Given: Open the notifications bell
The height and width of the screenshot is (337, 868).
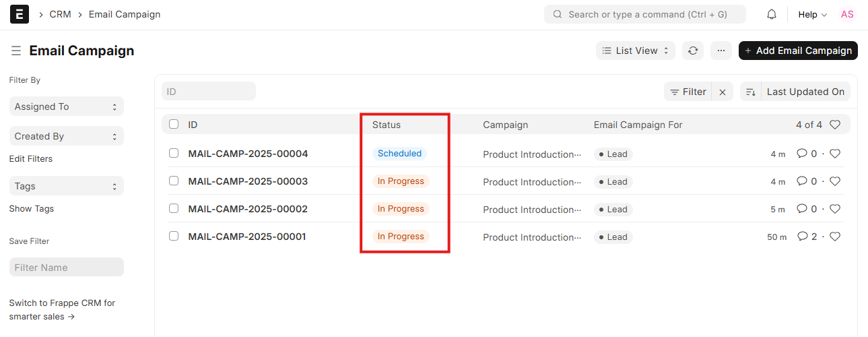Looking at the screenshot, I should (x=772, y=14).
